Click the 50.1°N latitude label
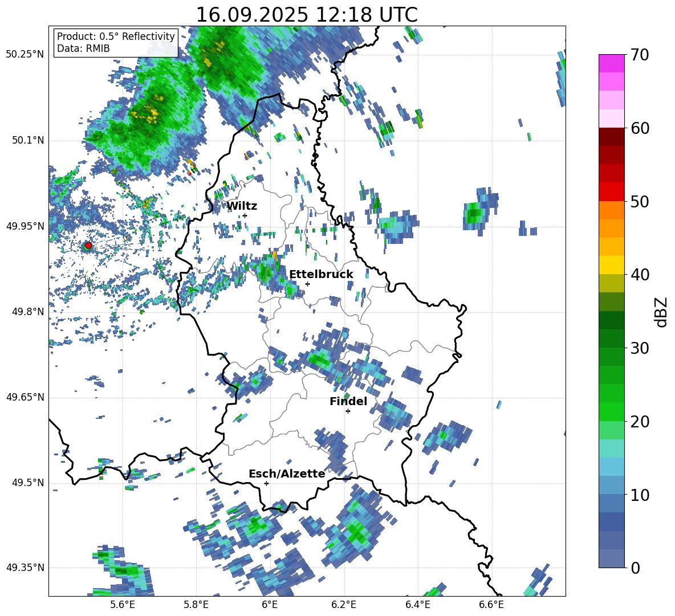 point(29,140)
